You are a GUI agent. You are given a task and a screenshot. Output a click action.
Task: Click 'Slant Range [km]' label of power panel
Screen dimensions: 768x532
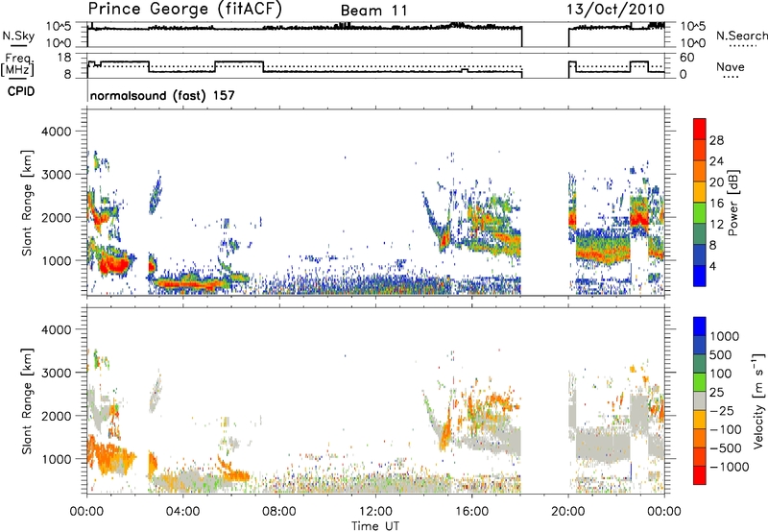(28, 203)
